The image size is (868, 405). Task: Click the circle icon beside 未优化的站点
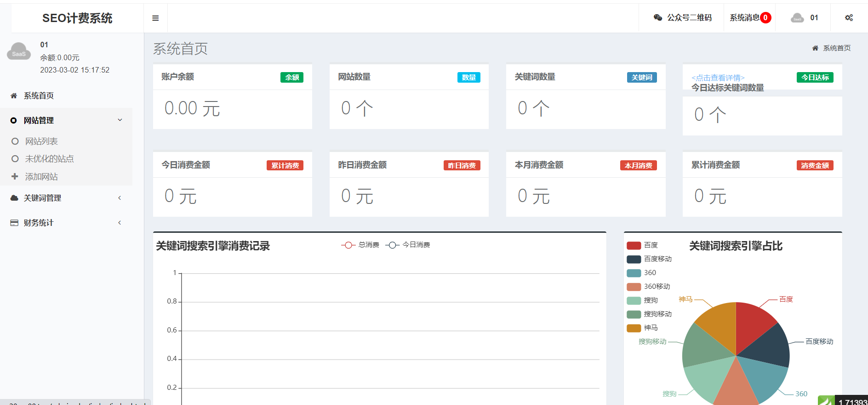(x=15, y=159)
